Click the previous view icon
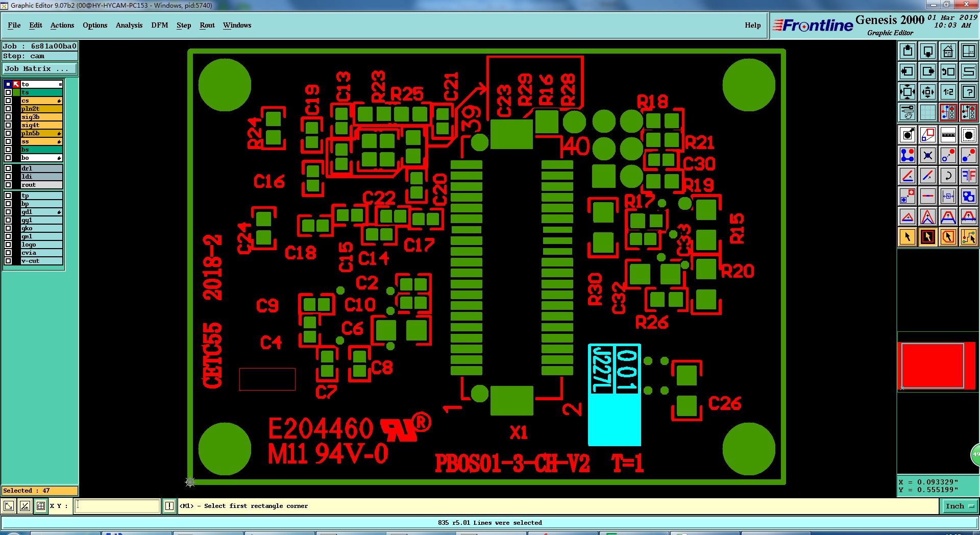 point(948,71)
